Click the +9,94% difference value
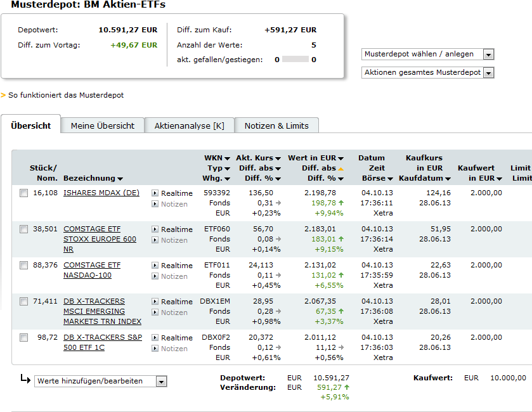The image size is (532, 412). click(328, 213)
